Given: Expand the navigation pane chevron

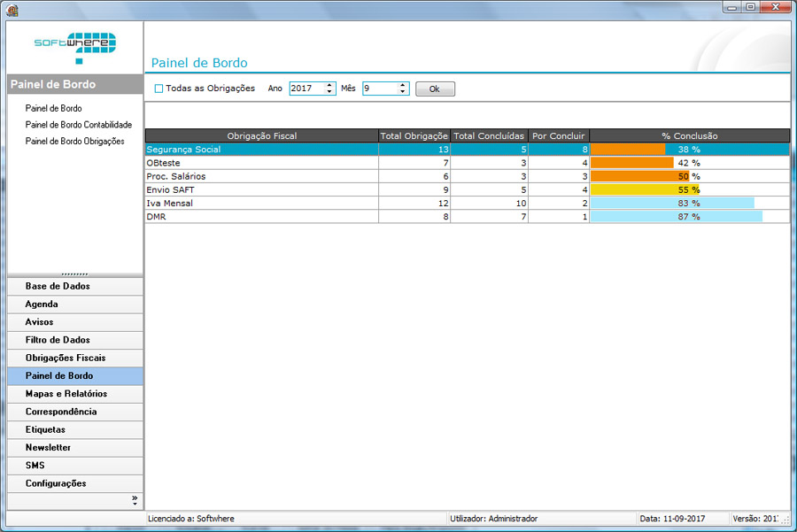Looking at the screenshot, I should tap(135, 499).
